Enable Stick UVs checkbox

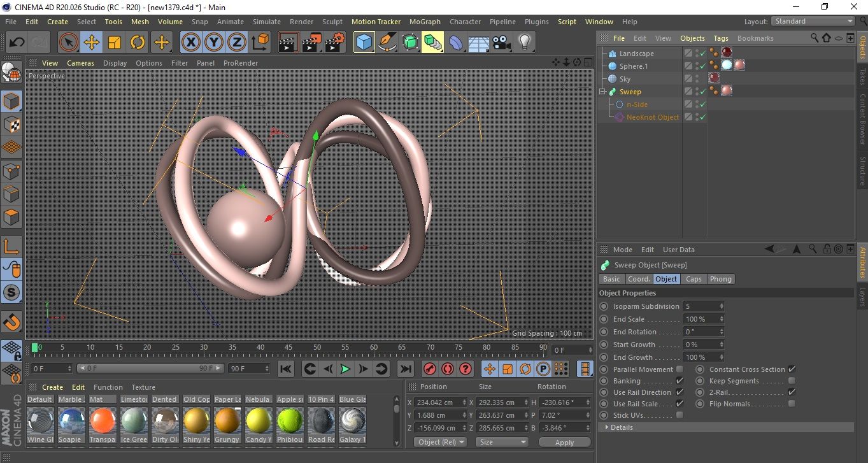tap(679, 415)
